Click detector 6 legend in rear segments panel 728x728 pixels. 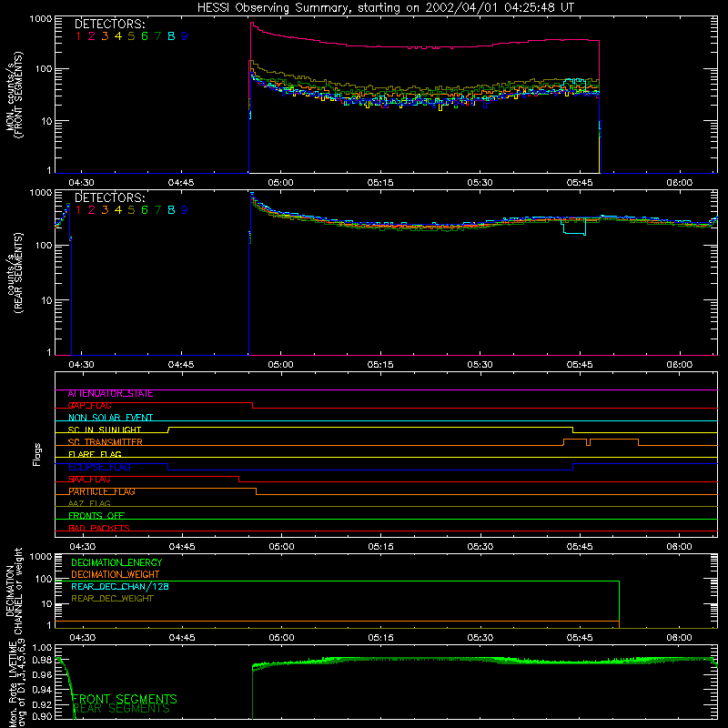pos(145,210)
